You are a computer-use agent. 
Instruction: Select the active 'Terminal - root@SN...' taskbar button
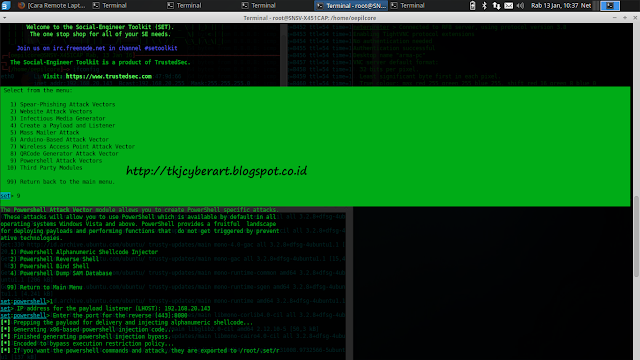tap(351, 5)
